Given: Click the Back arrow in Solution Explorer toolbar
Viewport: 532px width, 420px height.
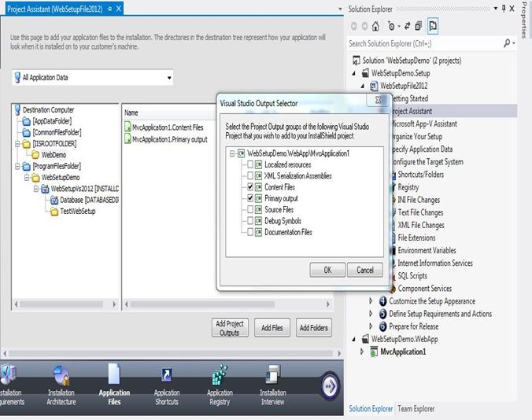Looking at the screenshot, I should 354,26.
